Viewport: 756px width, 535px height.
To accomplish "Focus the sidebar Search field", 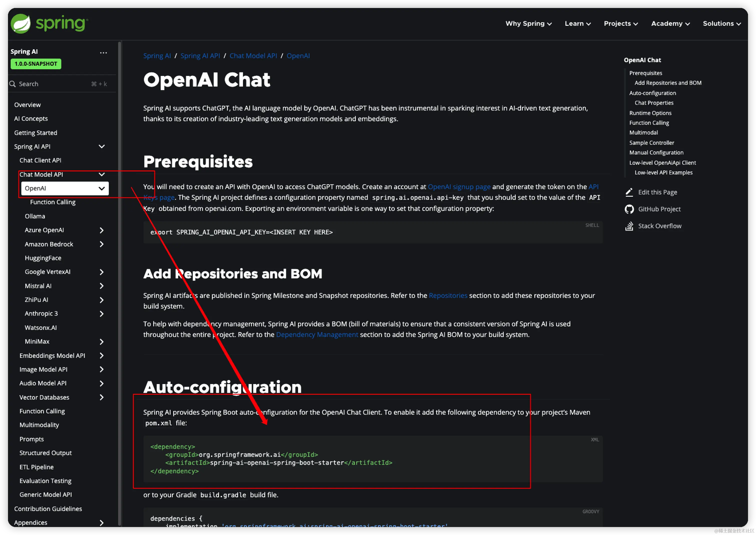I will coord(62,84).
